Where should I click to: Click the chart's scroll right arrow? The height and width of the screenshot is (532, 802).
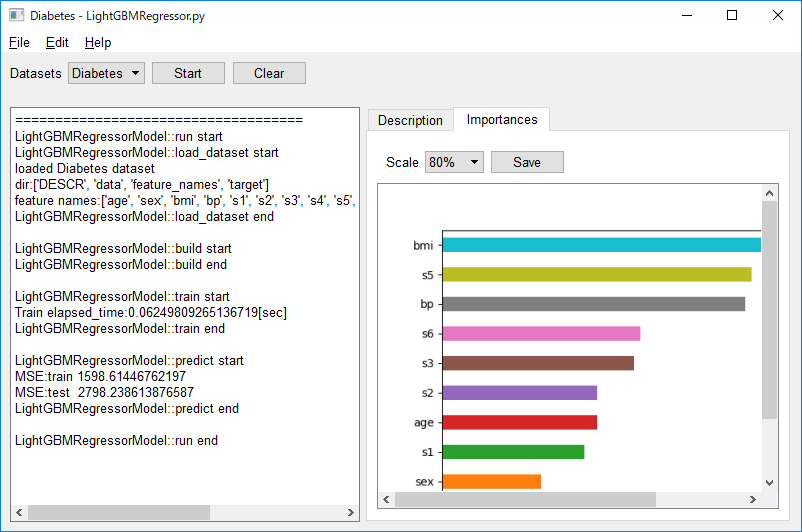coord(753,499)
